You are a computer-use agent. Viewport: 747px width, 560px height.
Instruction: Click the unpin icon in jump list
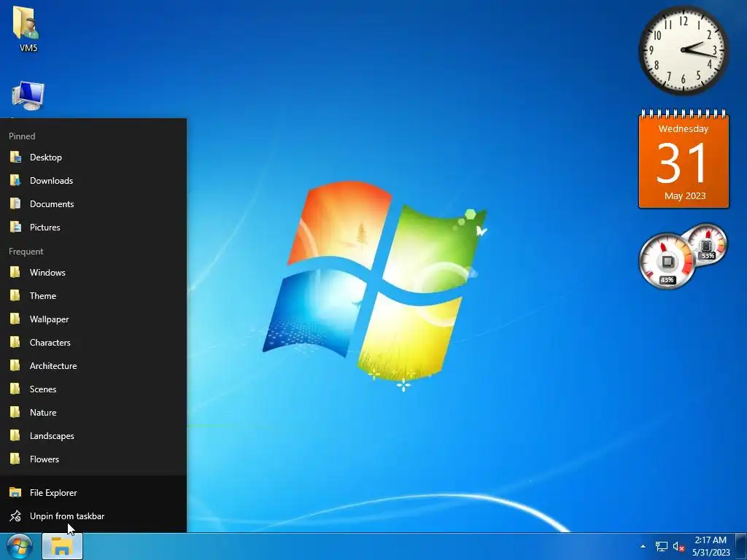point(15,516)
